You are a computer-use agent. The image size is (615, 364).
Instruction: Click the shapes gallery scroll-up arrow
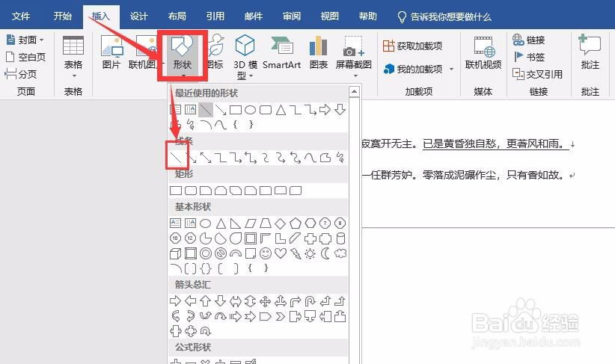(x=354, y=92)
